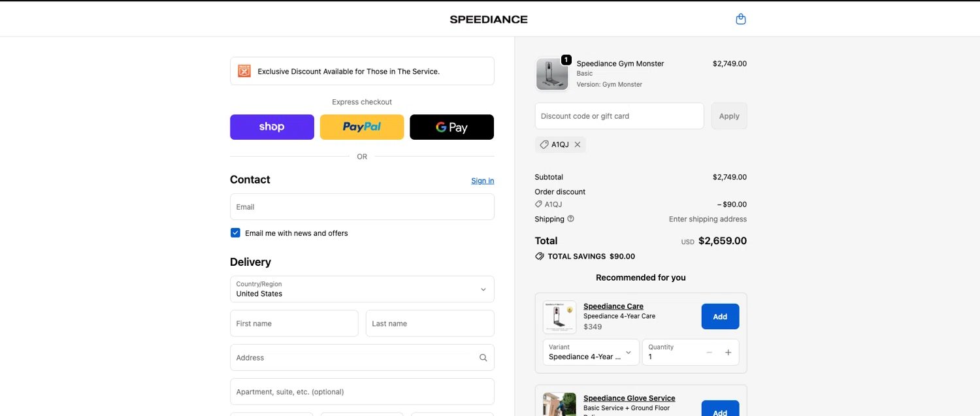Screen dimensions: 980x416
Task: Focus the Apartment, suite field
Action: (x=362, y=392)
